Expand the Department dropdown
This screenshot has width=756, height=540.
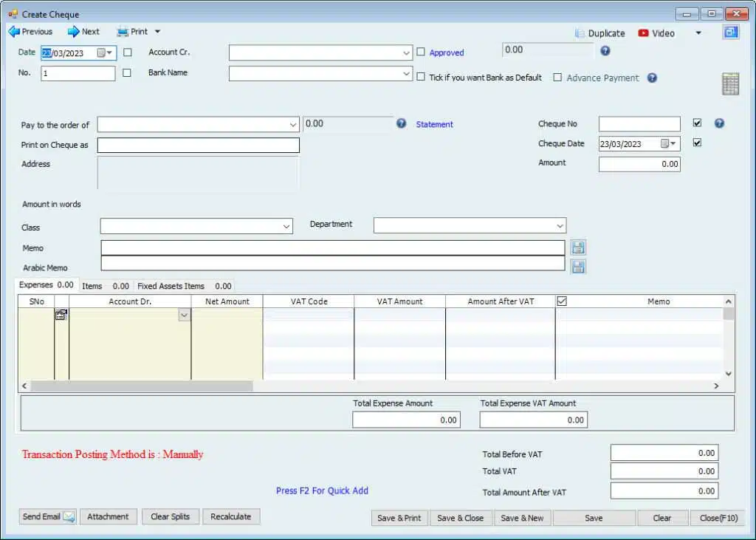560,225
